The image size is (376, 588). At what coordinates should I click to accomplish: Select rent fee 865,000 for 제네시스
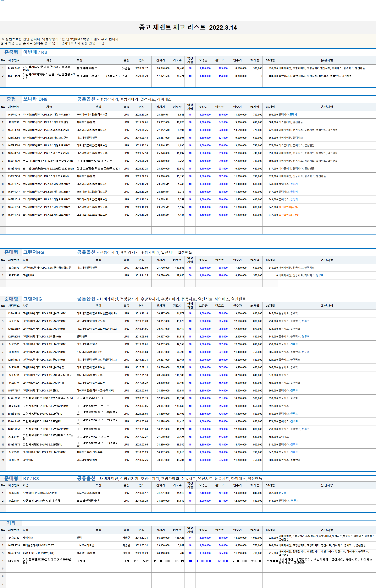coord(223,538)
